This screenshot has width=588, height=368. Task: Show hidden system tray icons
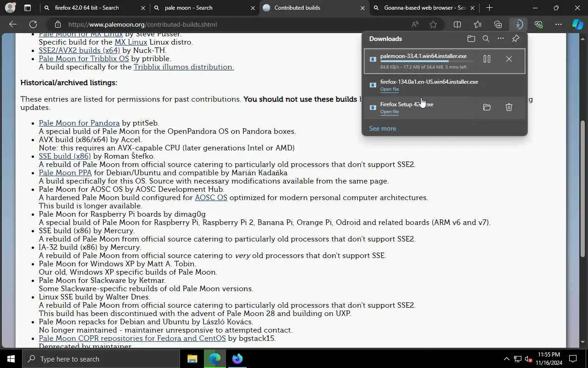(x=507, y=359)
